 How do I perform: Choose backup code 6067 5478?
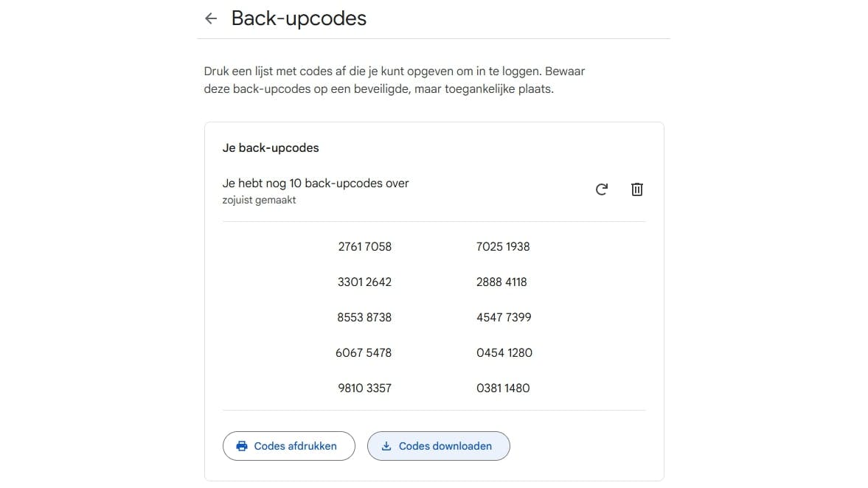[x=364, y=352]
